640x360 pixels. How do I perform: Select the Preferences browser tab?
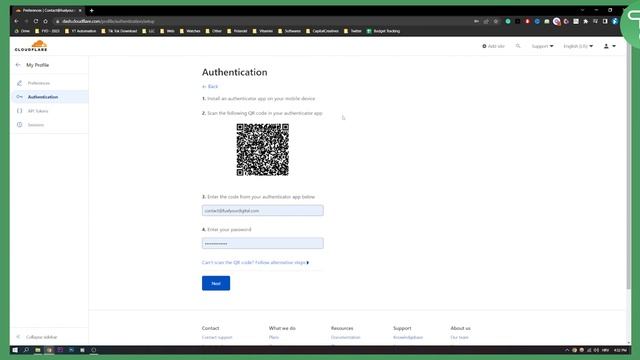pos(49,11)
